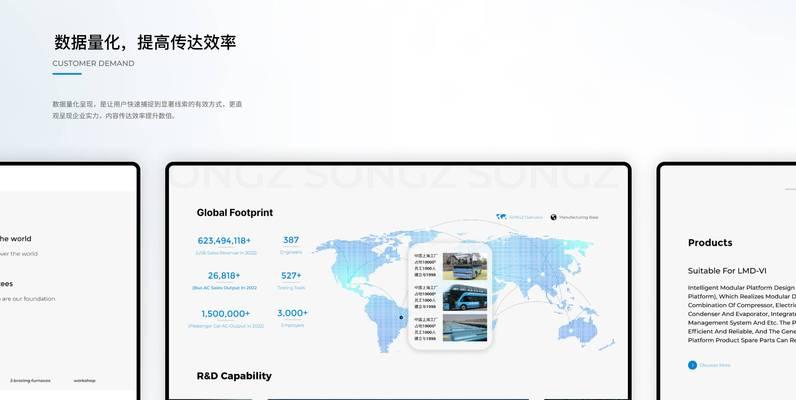Click the Intelligent Modular Platform Design paragraph
Image resolution: width=796 pixels, height=400 pixels.
point(742,314)
